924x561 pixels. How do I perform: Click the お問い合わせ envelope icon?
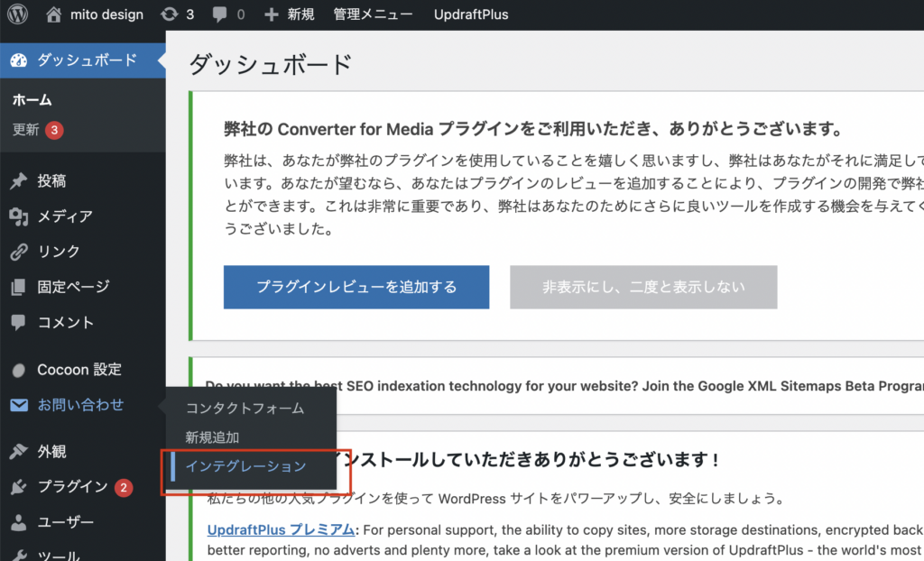pos(19,406)
